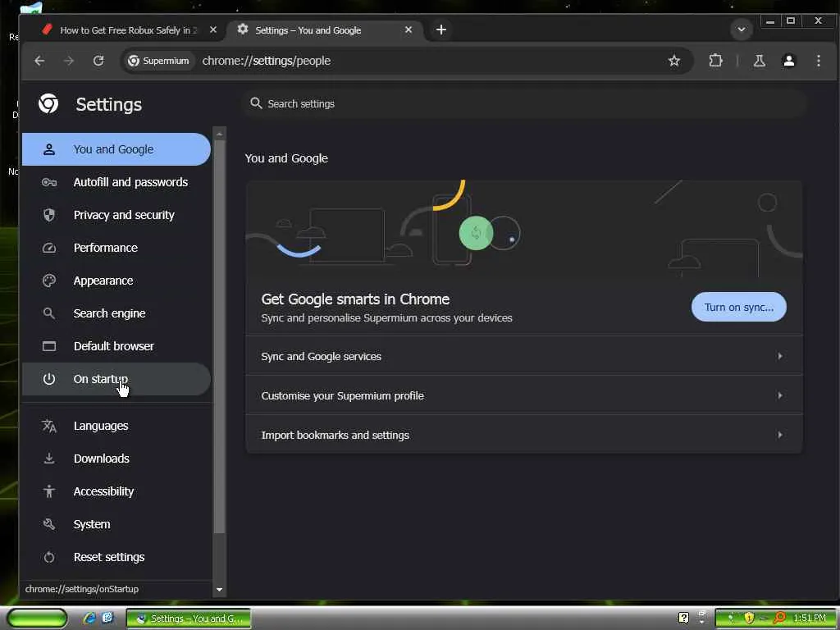Click the sidebar scrollbar thumb
Screen dimensions: 840x630
(x=219, y=336)
